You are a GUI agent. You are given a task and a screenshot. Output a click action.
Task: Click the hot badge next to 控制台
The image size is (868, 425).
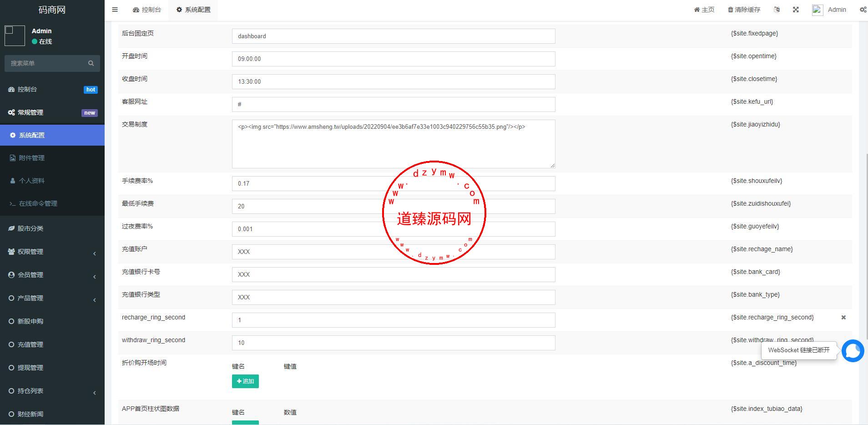click(x=91, y=90)
